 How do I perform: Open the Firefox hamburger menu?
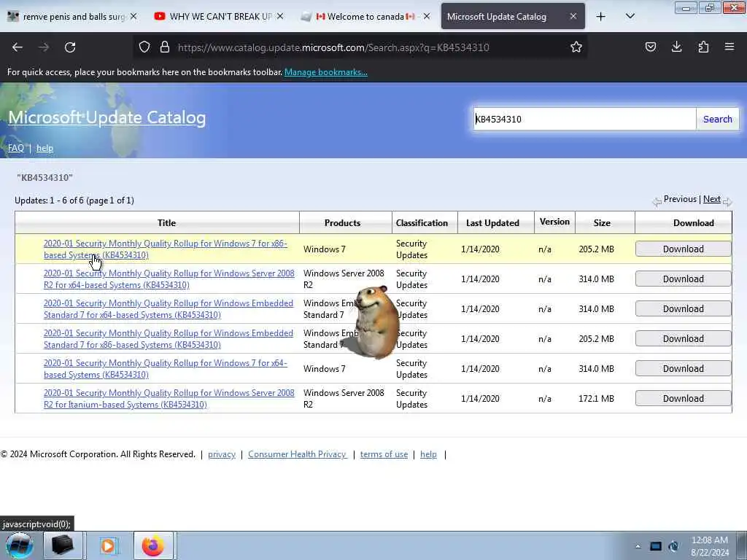[729, 47]
